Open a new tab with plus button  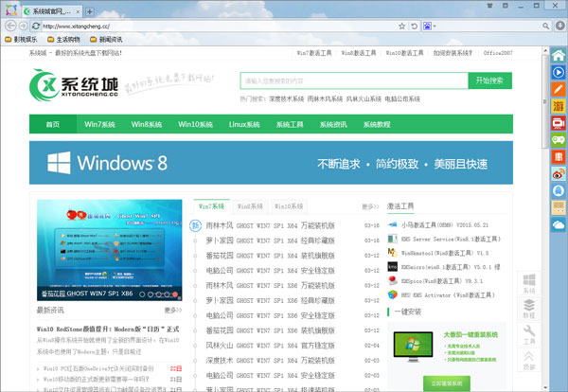pos(90,11)
